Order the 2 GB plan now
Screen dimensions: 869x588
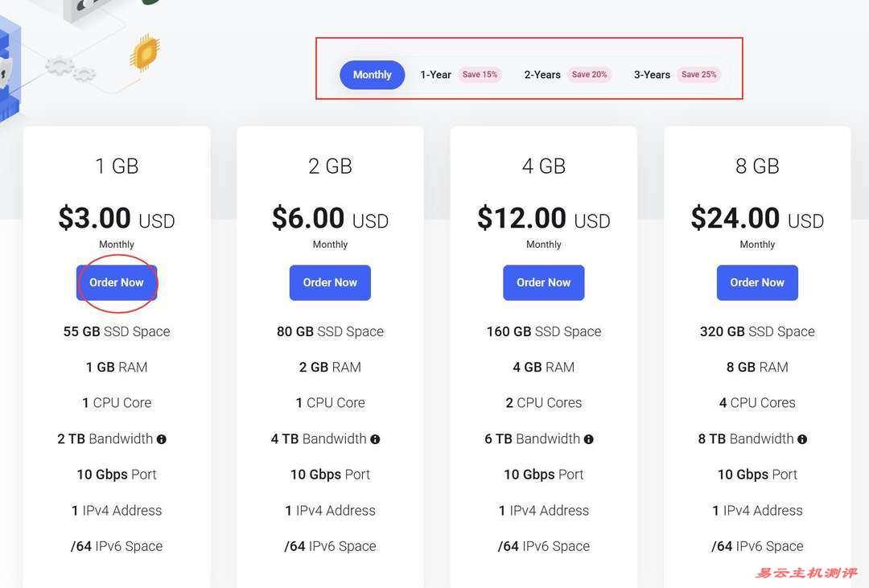[x=330, y=282]
